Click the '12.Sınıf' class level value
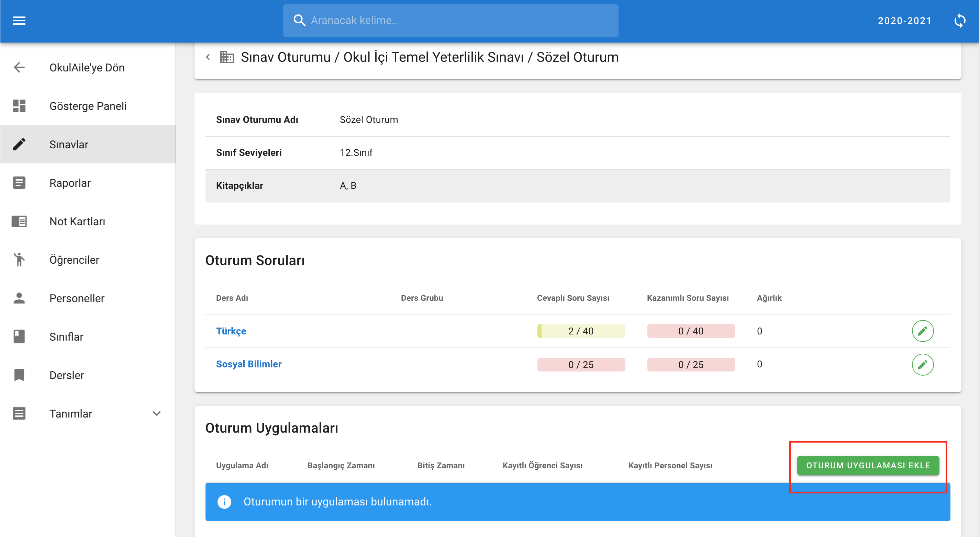This screenshot has width=980, height=537. tap(356, 152)
